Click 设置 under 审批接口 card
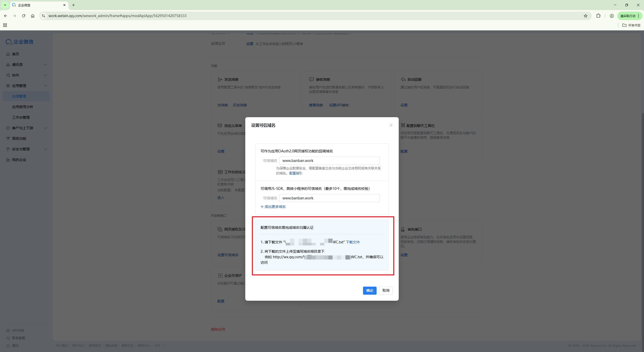The image size is (644, 352). point(404,255)
